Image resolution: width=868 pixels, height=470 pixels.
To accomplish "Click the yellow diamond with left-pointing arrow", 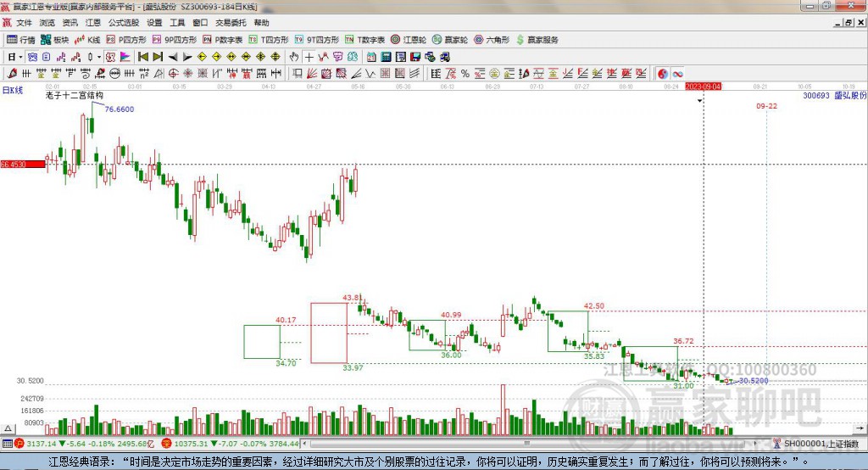I will click(x=202, y=57).
